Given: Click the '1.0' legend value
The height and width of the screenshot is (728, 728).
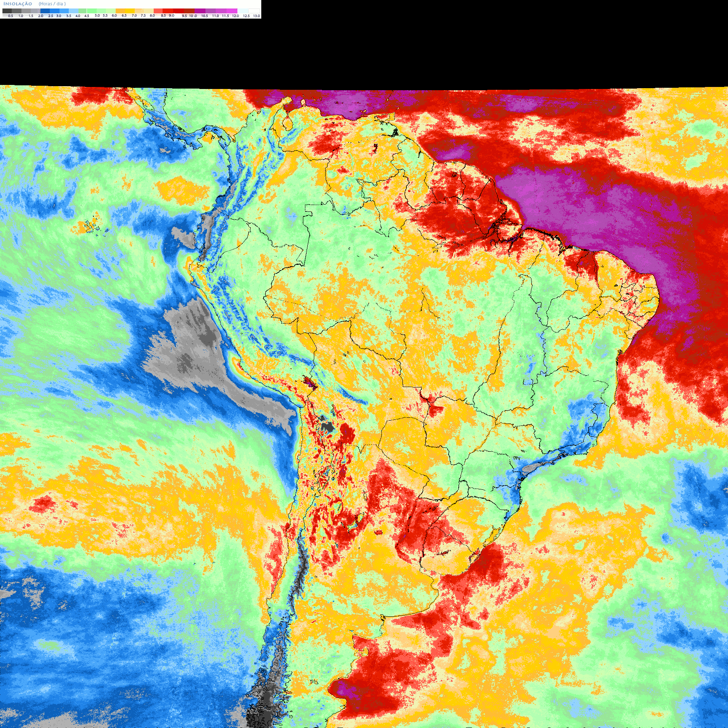Looking at the screenshot, I should 21,16.
